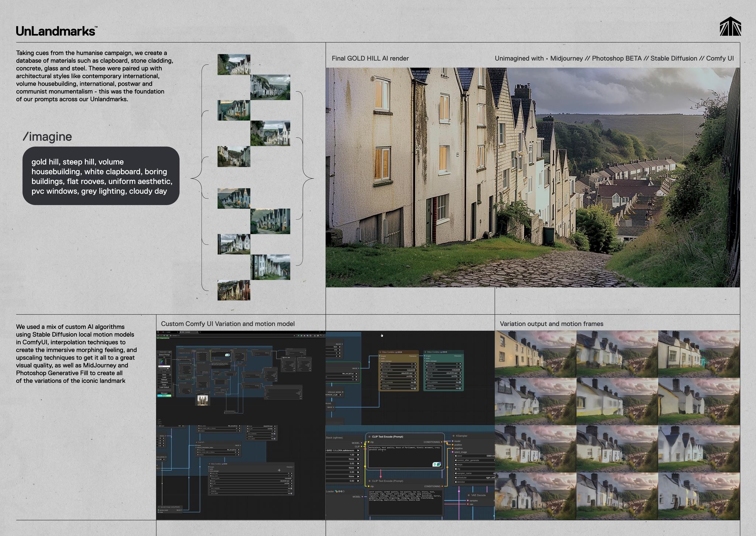The height and width of the screenshot is (536, 756).
Task: Open BIRD 1.5 LORA.safetensors dropdown
Action: (343, 450)
